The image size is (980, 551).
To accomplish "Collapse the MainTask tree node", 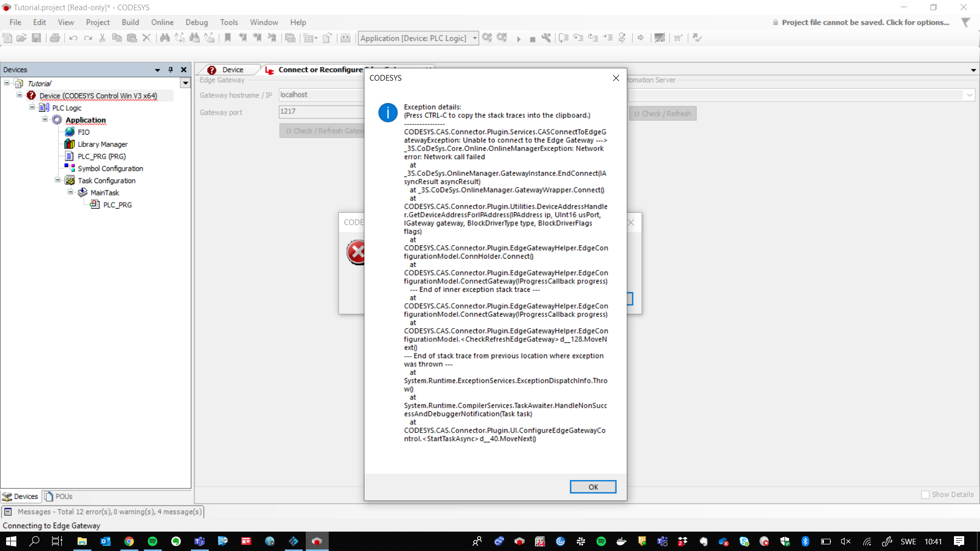I will (x=70, y=192).
